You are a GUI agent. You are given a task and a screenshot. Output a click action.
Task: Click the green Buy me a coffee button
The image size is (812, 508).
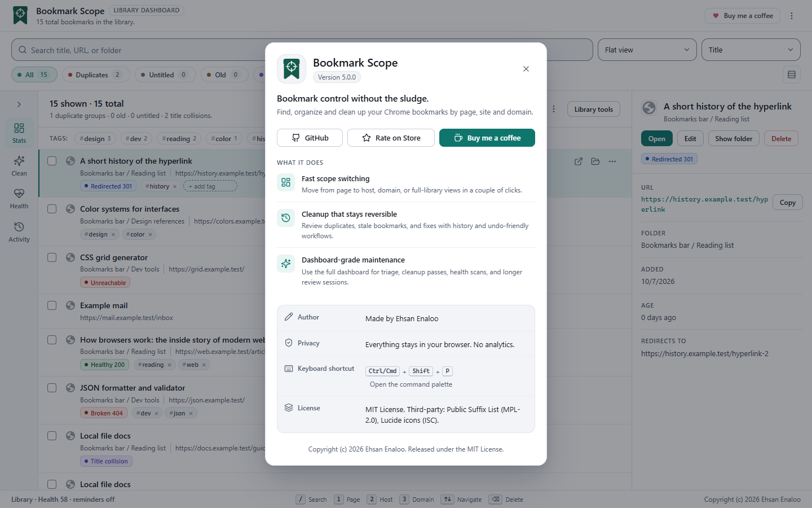487,138
